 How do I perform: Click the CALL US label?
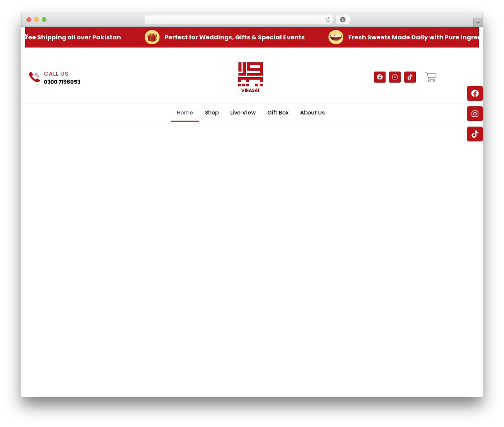click(56, 74)
